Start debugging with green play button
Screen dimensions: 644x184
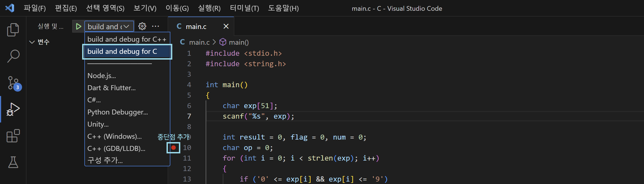click(78, 26)
